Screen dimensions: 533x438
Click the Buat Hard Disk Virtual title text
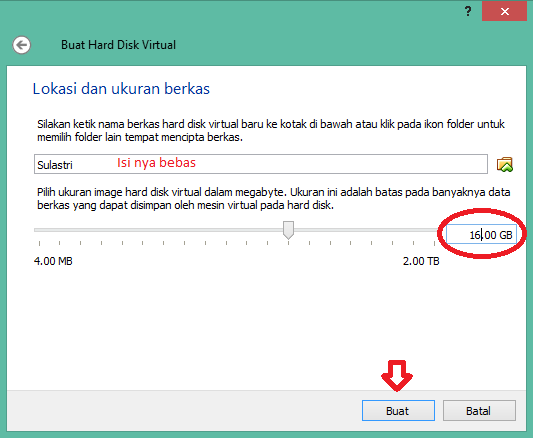(118, 45)
